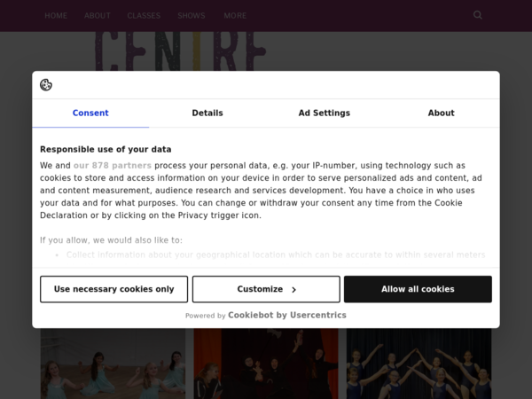The image size is (532, 399).
Task: Click the search magnifier icon
Action: (478, 15)
